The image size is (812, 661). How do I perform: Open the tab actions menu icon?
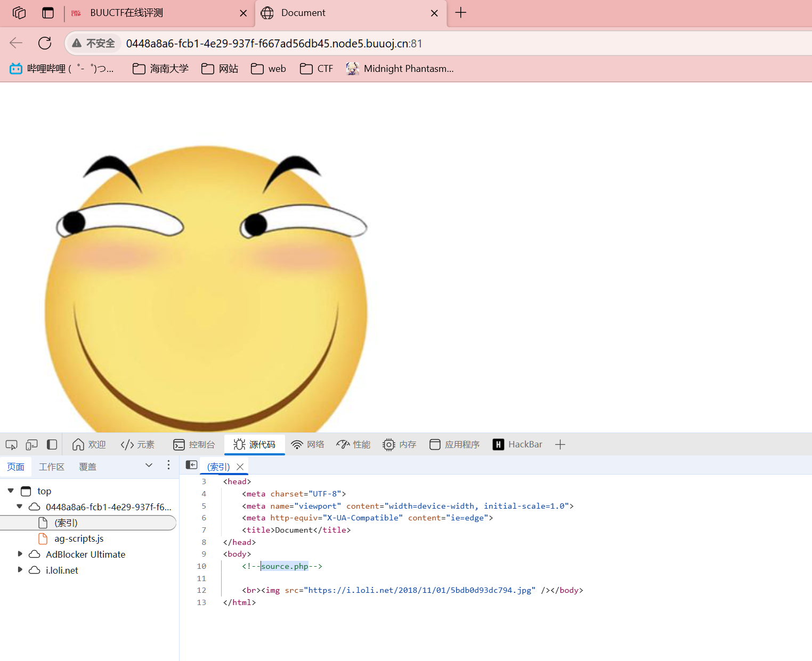click(48, 13)
